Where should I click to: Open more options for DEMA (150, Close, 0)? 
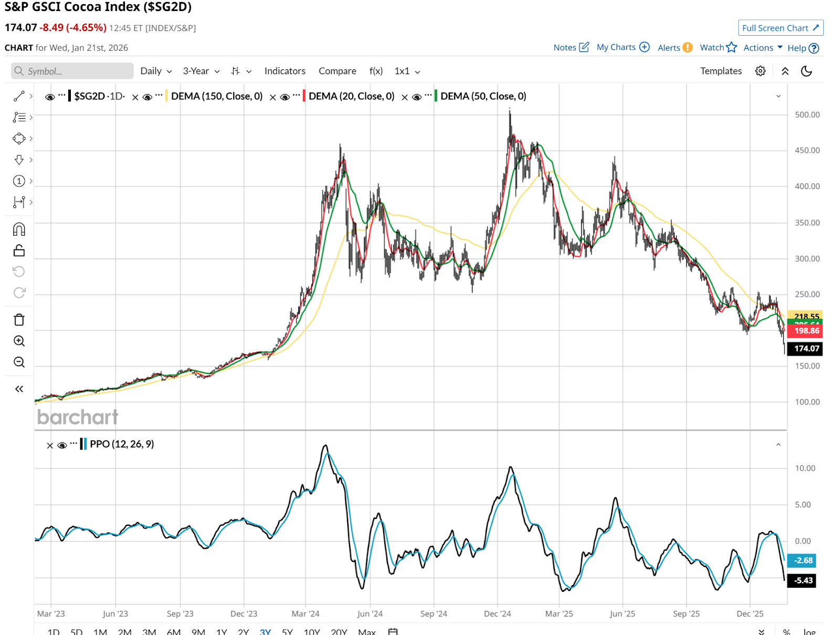[x=159, y=95]
